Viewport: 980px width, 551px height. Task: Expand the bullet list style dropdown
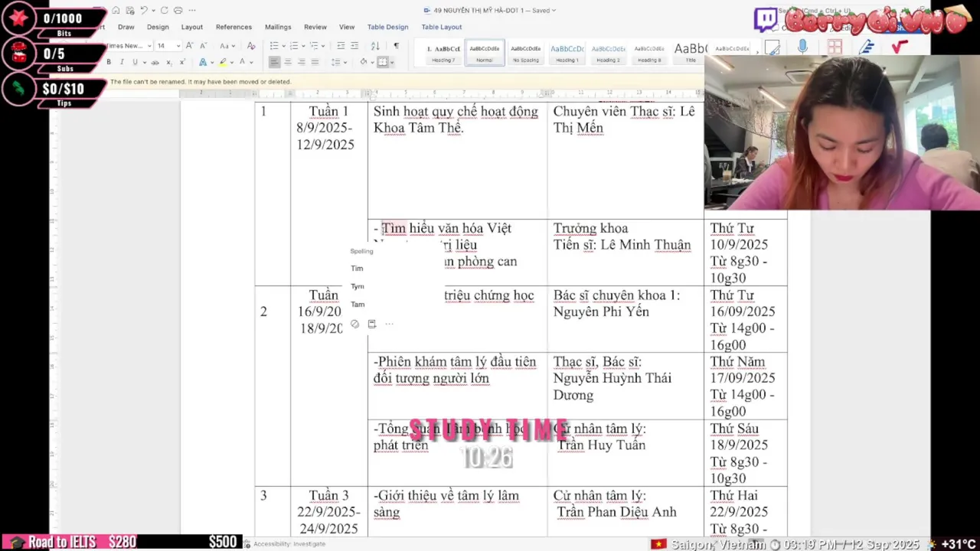(283, 46)
